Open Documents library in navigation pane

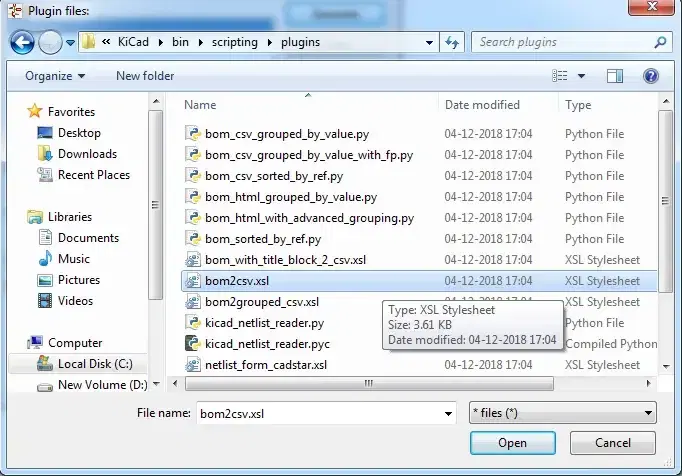point(88,238)
